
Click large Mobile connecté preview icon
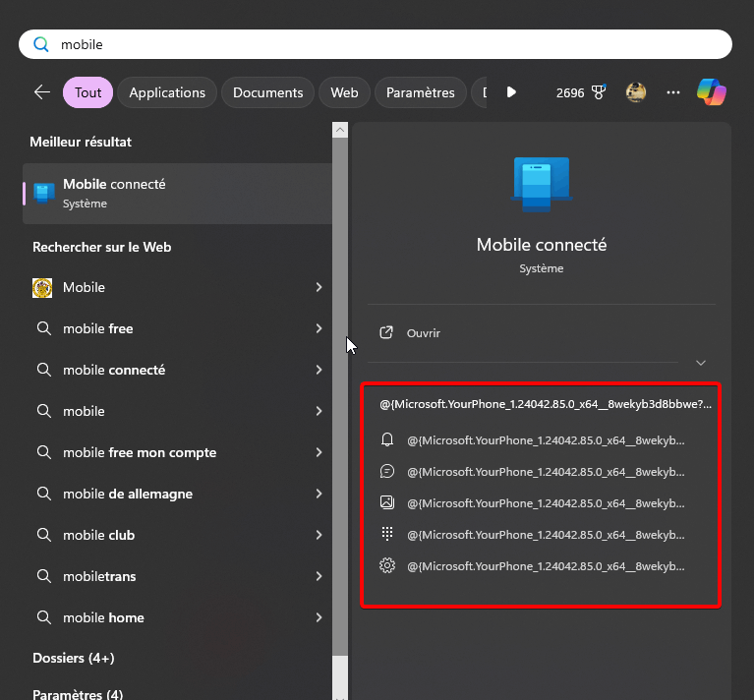(x=542, y=185)
